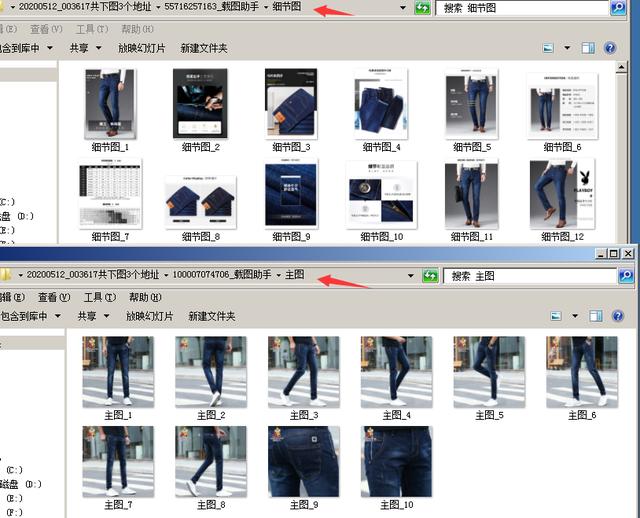Open 工具(T) menu in bottom window
The height and width of the screenshot is (518, 640).
click(x=100, y=297)
